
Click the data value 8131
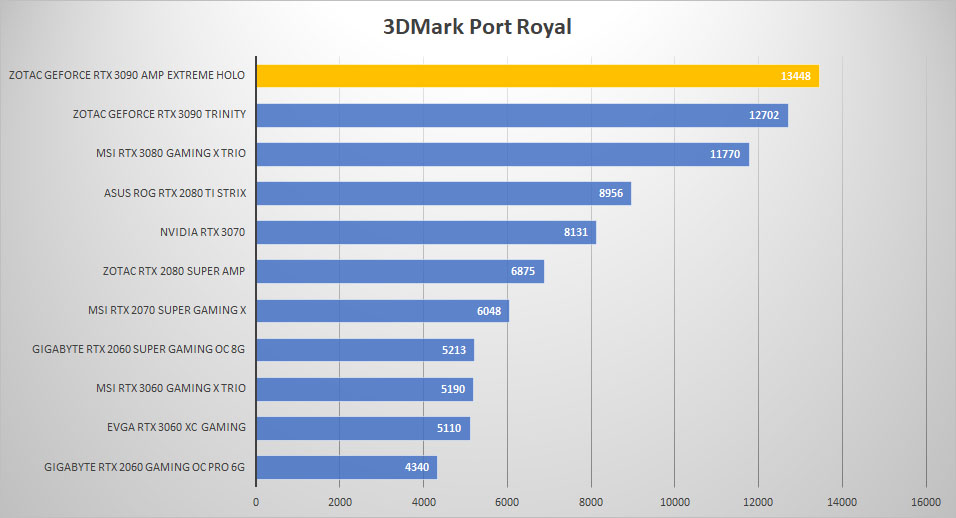pos(576,232)
